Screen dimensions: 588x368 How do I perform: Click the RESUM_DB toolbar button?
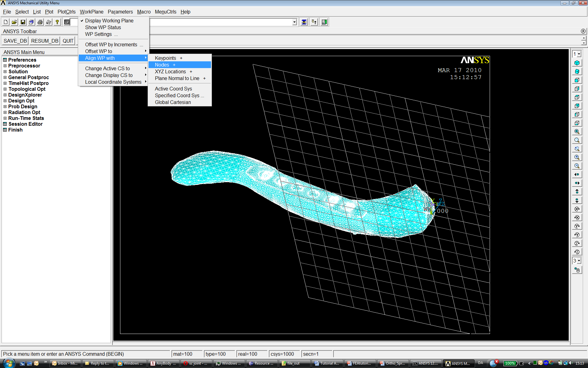[45, 41]
